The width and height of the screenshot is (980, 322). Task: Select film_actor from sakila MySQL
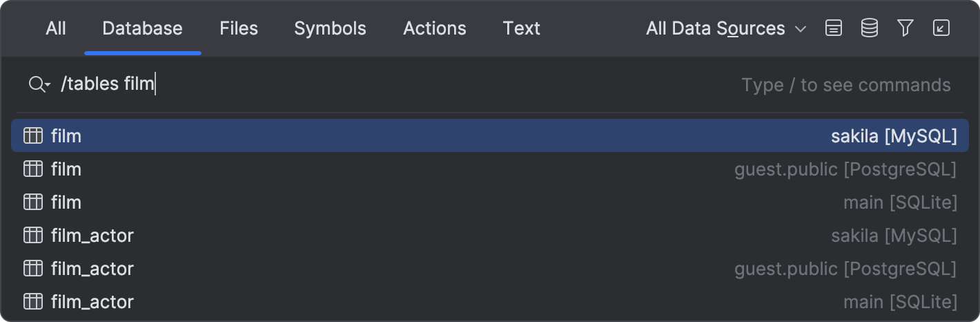pos(92,236)
